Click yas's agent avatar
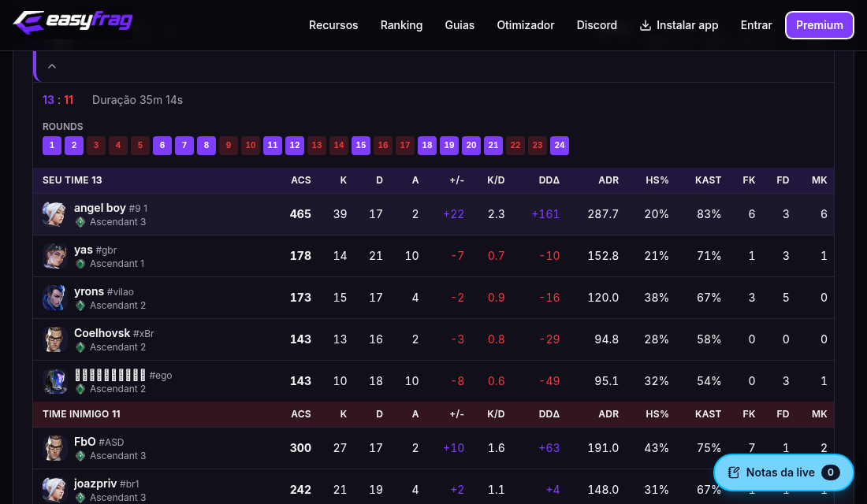 coord(54,256)
